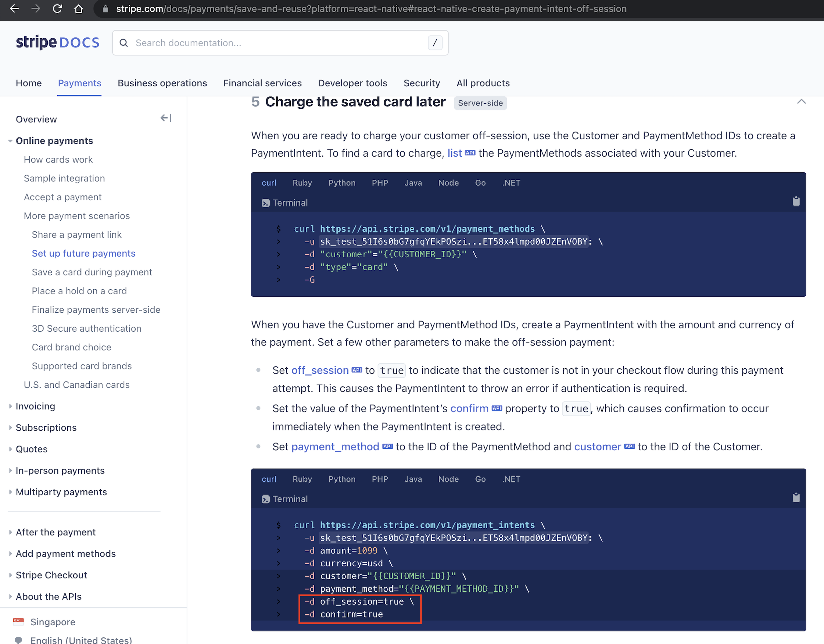Click the Singapore flag icon
This screenshot has width=824, height=644.
tap(18, 622)
